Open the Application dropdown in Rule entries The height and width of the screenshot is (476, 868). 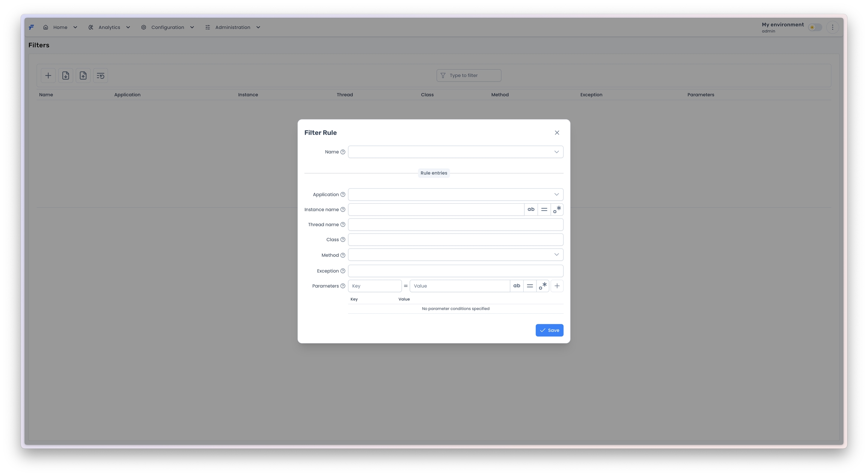(x=556, y=194)
